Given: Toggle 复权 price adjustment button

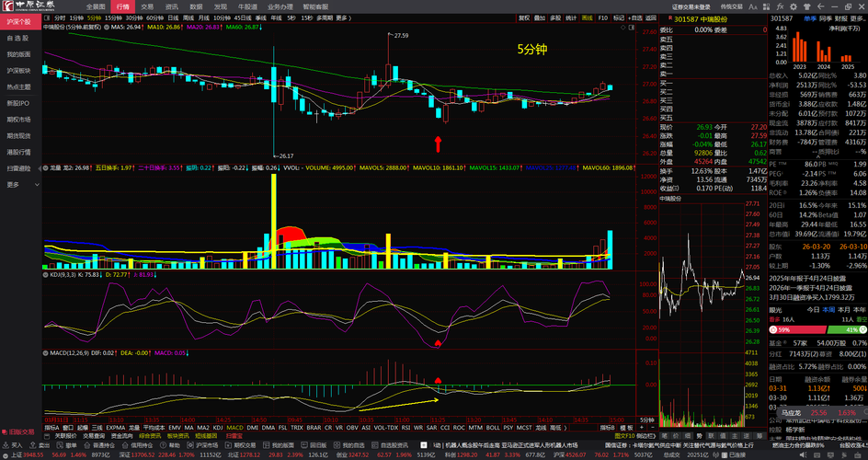Looking at the screenshot, I should pos(524,17).
